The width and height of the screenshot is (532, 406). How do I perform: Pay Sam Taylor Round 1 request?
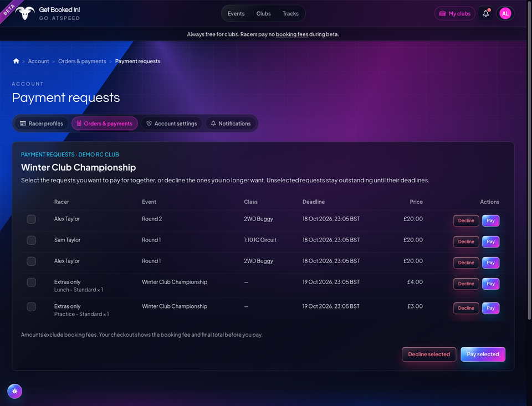coord(490,241)
